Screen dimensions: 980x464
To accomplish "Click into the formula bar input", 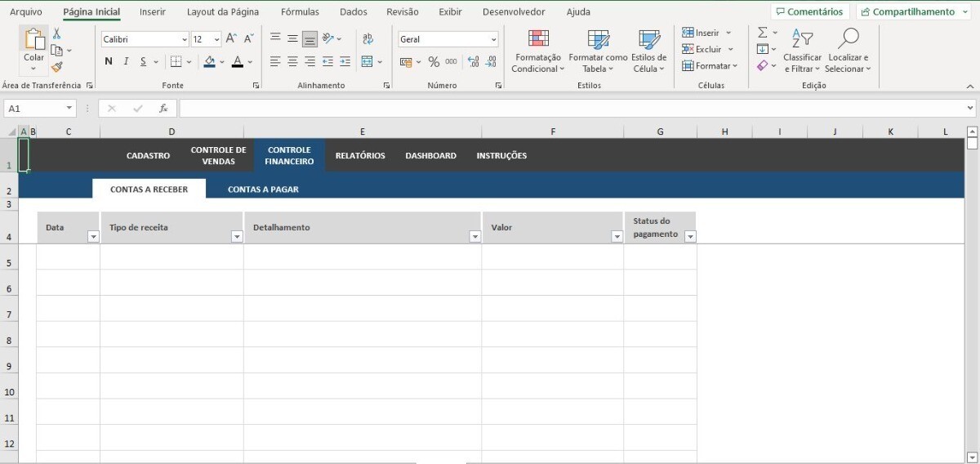I will [572, 108].
